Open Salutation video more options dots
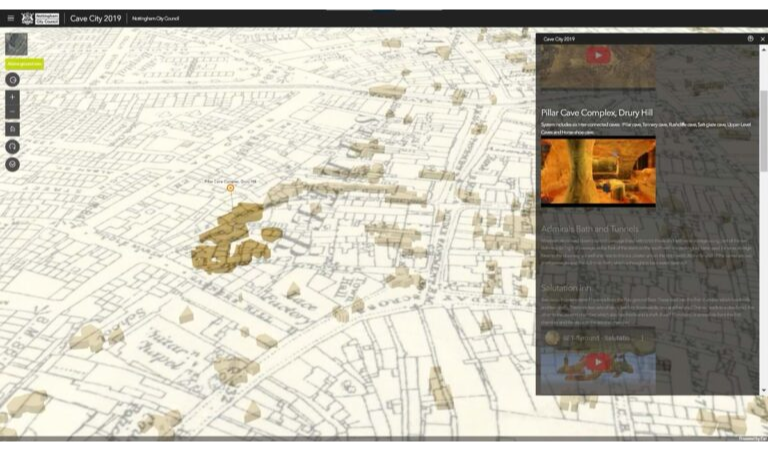This screenshot has height=451, width=768. 642,338
